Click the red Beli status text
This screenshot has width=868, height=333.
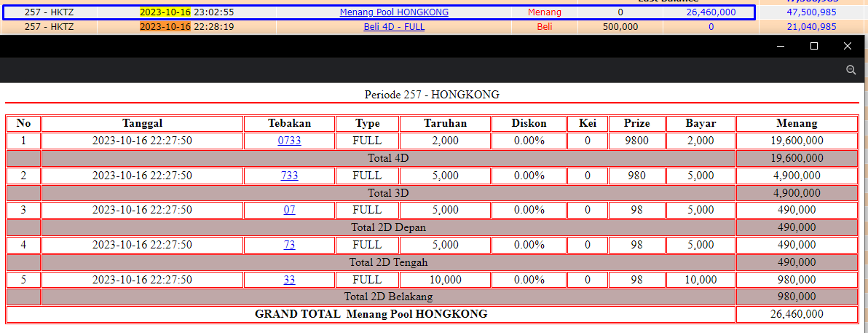(x=544, y=26)
